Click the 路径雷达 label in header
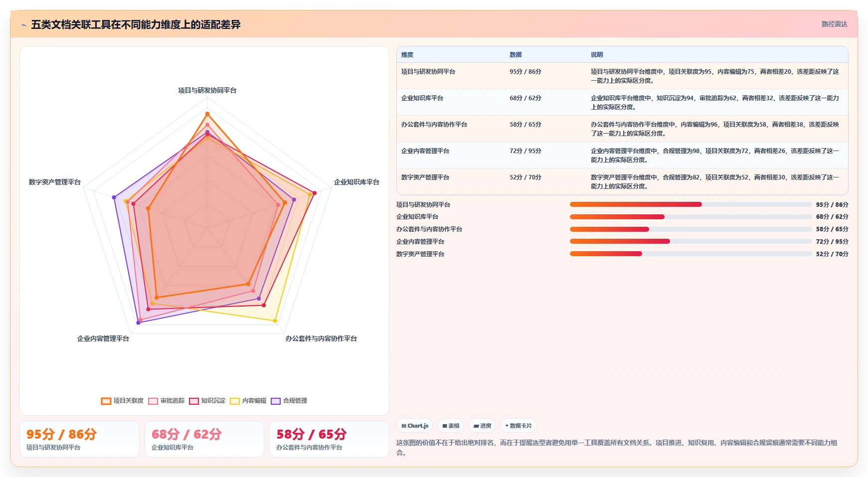The height and width of the screenshot is (477, 868). coord(835,24)
